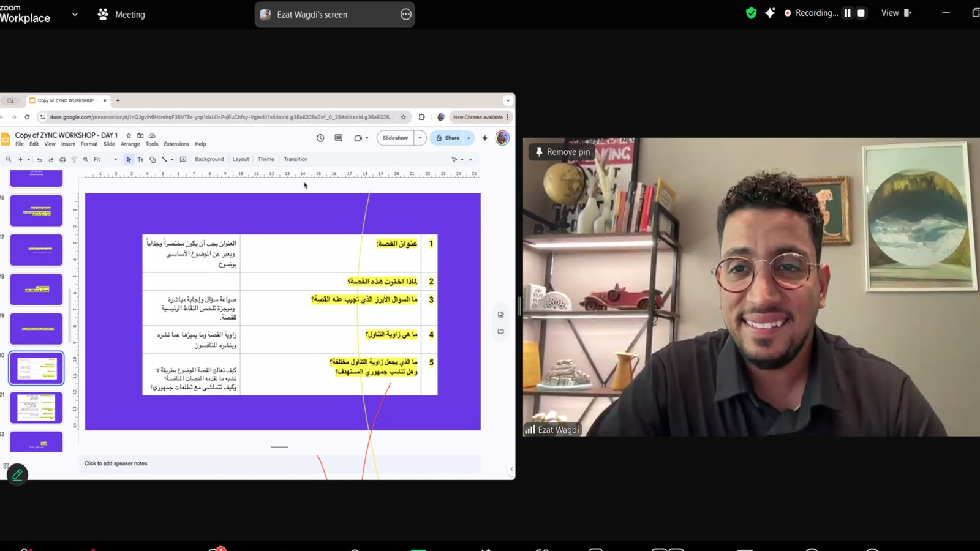This screenshot has height=551, width=980.
Task: Select the Text box tool
Action: point(140,160)
